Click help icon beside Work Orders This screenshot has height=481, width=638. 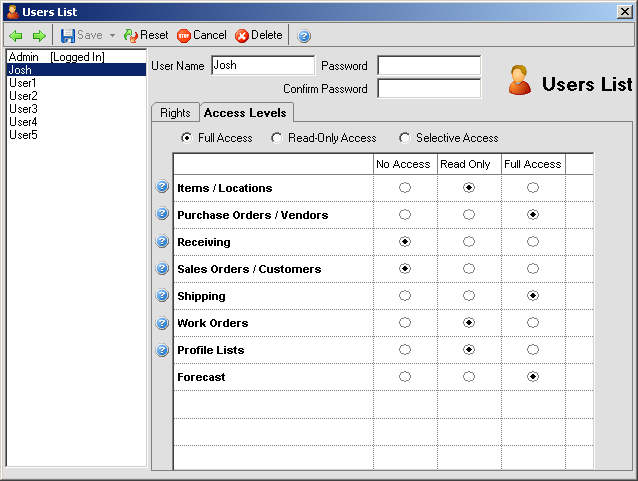(x=162, y=323)
